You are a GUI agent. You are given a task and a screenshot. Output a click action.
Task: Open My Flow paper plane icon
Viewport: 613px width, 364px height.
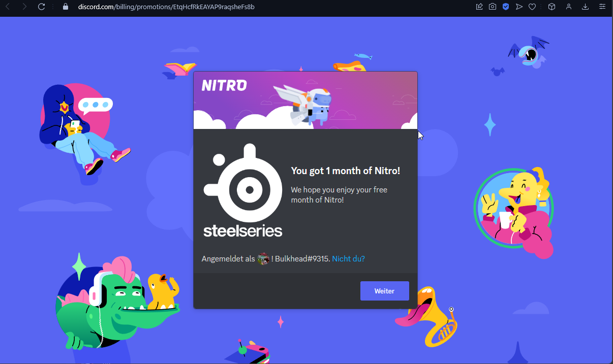click(519, 7)
